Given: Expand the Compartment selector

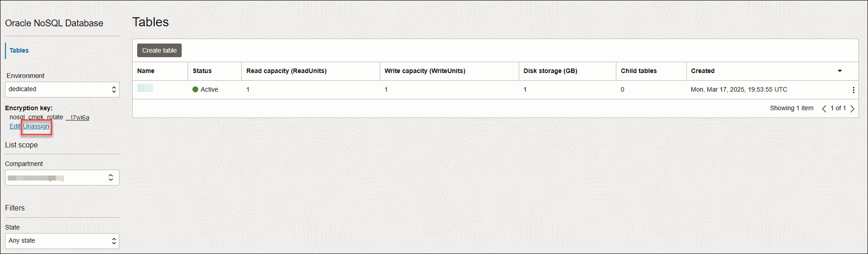Looking at the screenshot, I should pos(62,178).
